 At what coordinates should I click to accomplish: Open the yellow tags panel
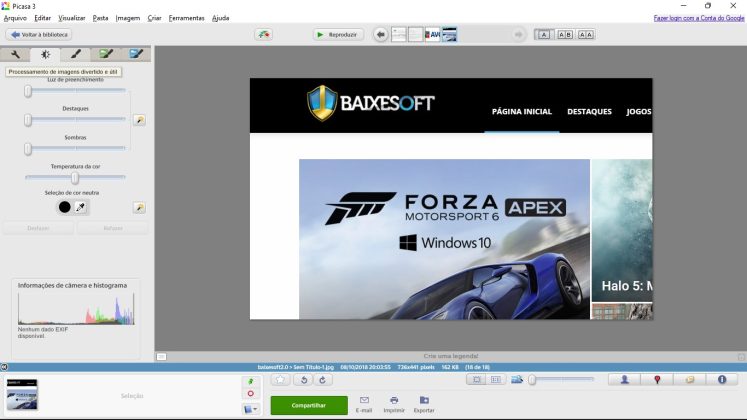pos(690,380)
